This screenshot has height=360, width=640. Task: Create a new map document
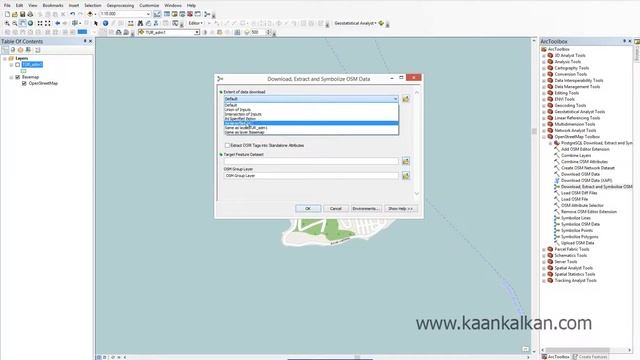point(7,14)
